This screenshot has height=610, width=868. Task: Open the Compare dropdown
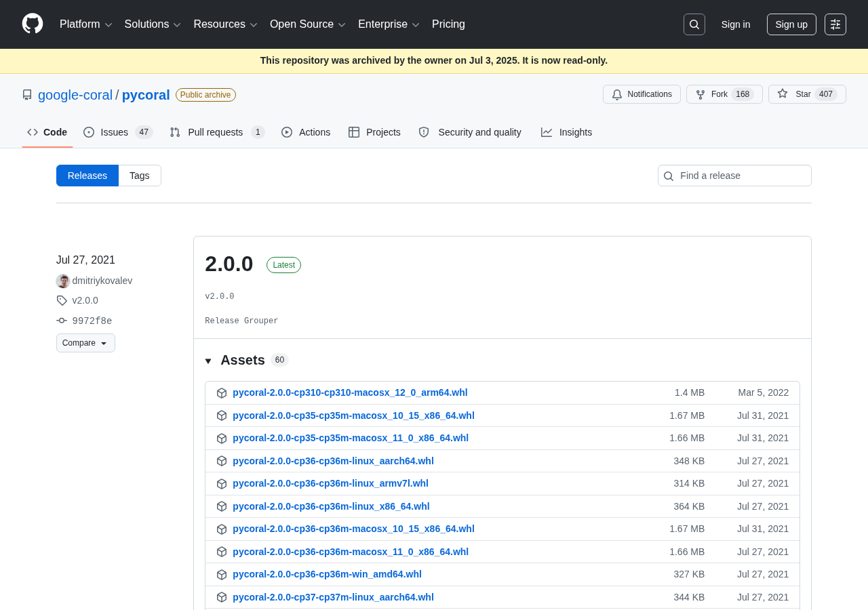tap(85, 343)
